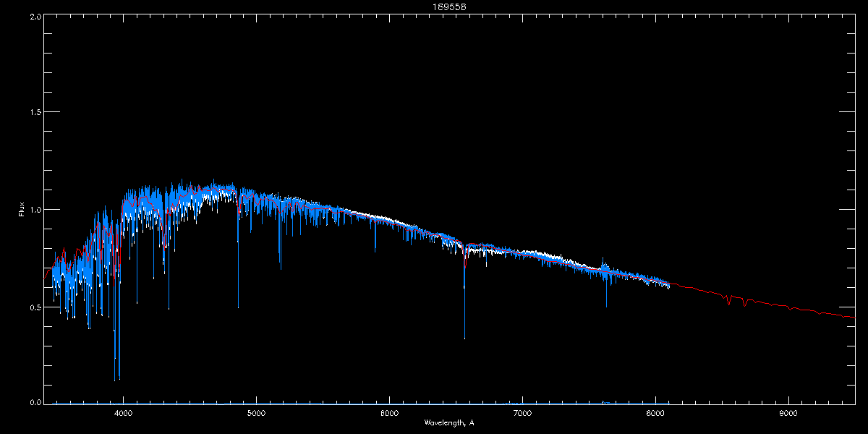This screenshot has height=434, width=868.
Task: Click the x-axis tick label 5000
Action: tap(256, 414)
